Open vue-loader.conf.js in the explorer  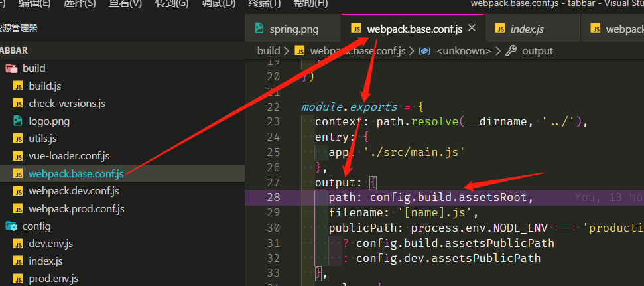pos(69,156)
